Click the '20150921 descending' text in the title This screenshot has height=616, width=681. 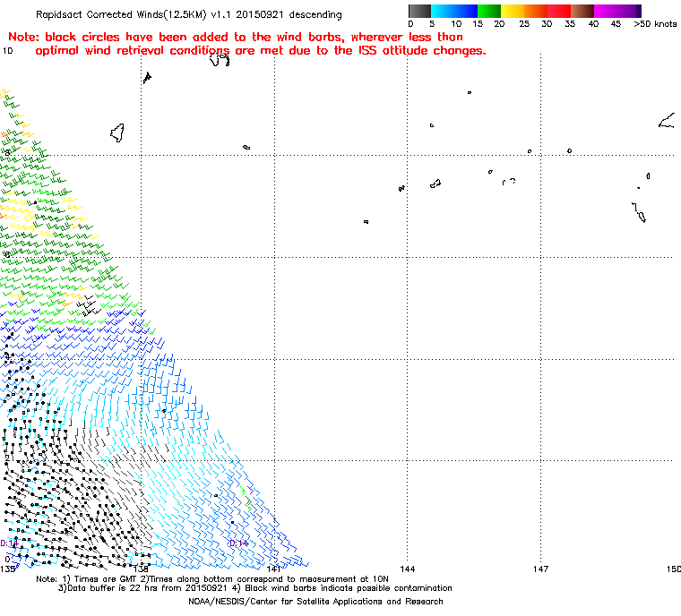point(289,14)
